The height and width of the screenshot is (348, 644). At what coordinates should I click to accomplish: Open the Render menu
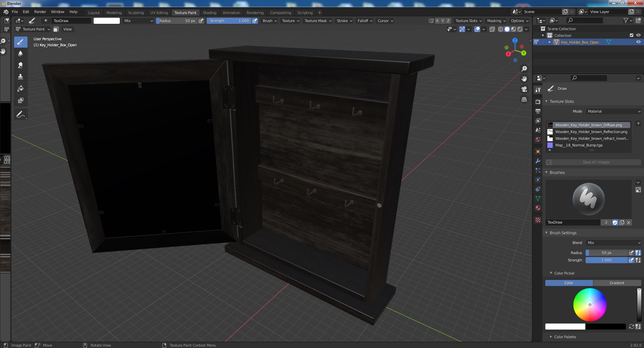click(40, 12)
